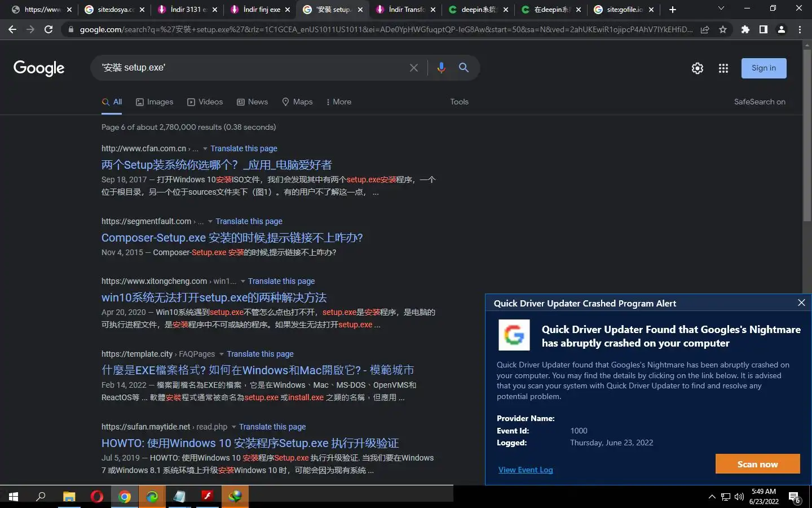Select the All results tab
This screenshot has width=812, height=508.
pyautogui.click(x=112, y=102)
